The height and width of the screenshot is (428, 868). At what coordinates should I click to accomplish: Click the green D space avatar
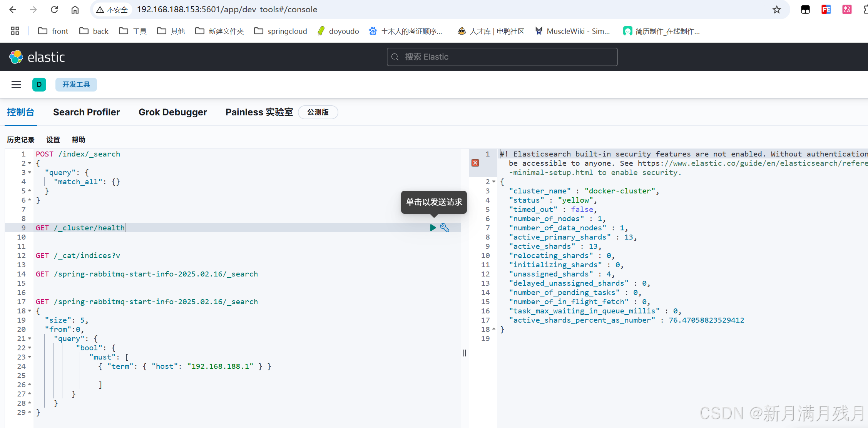click(x=39, y=85)
